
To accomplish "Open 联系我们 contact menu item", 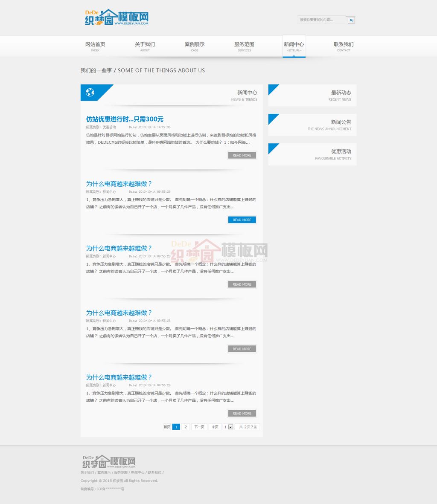I will click(x=344, y=46).
